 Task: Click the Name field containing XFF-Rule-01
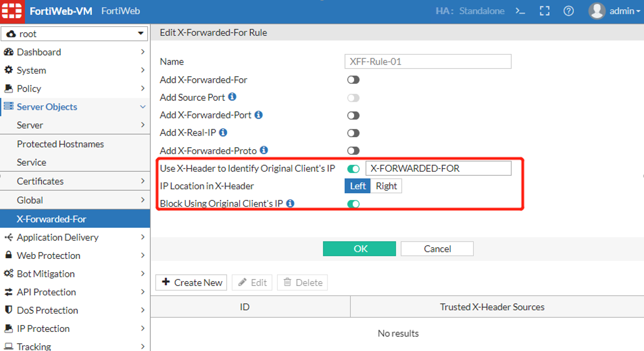pyautogui.click(x=428, y=61)
